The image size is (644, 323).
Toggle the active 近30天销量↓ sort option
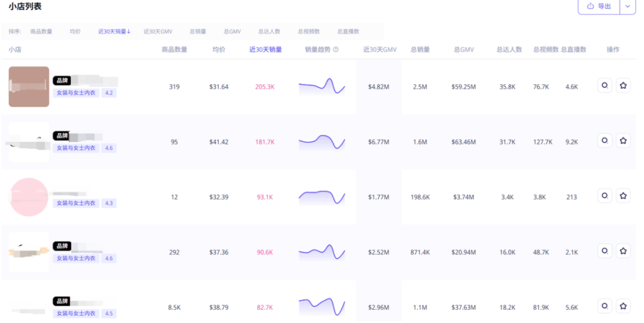click(x=114, y=32)
